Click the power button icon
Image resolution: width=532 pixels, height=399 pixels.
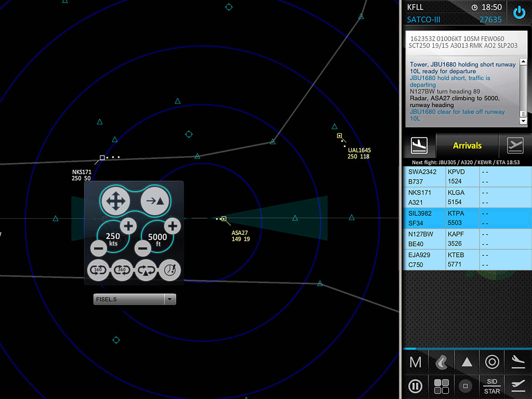[519, 12]
